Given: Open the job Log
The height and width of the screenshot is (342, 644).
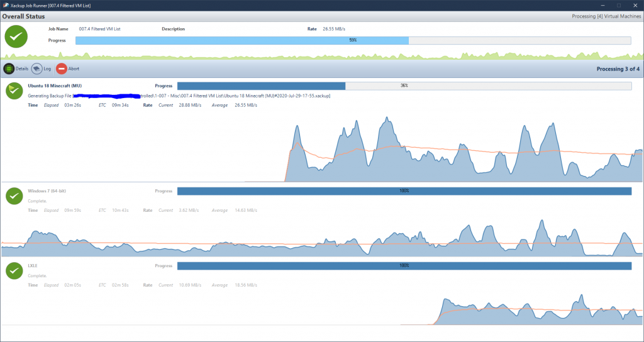Looking at the screenshot, I should point(41,69).
